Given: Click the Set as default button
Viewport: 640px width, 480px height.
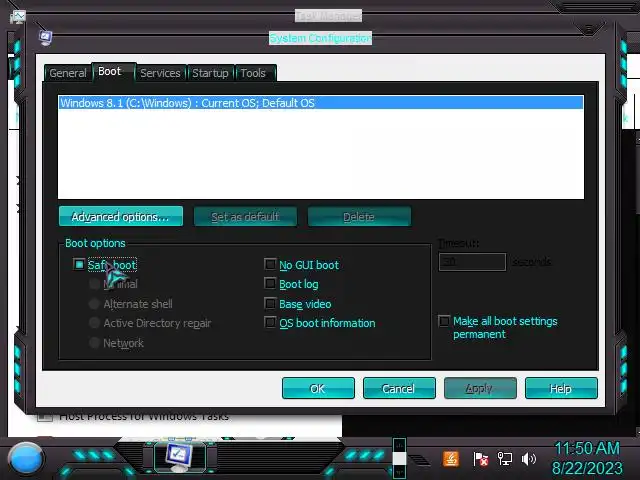Looking at the screenshot, I should point(245,216).
